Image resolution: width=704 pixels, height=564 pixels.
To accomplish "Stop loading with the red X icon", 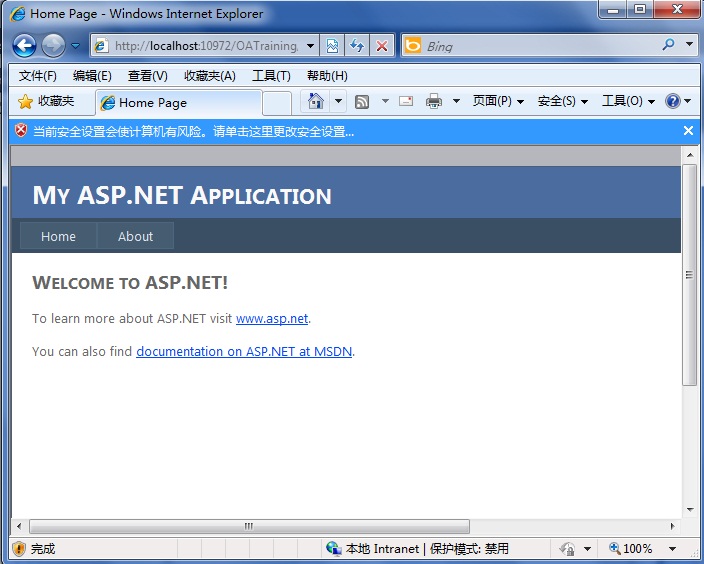I will pyautogui.click(x=382, y=46).
